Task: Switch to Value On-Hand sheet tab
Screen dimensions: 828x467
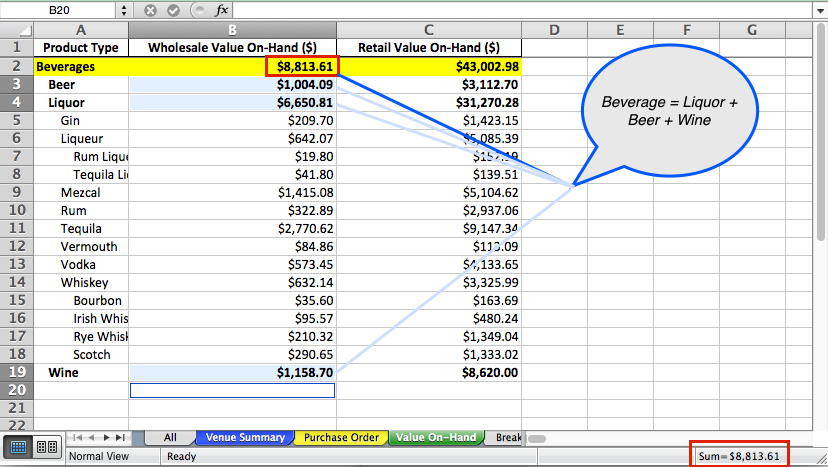Action: click(x=436, y=437)
